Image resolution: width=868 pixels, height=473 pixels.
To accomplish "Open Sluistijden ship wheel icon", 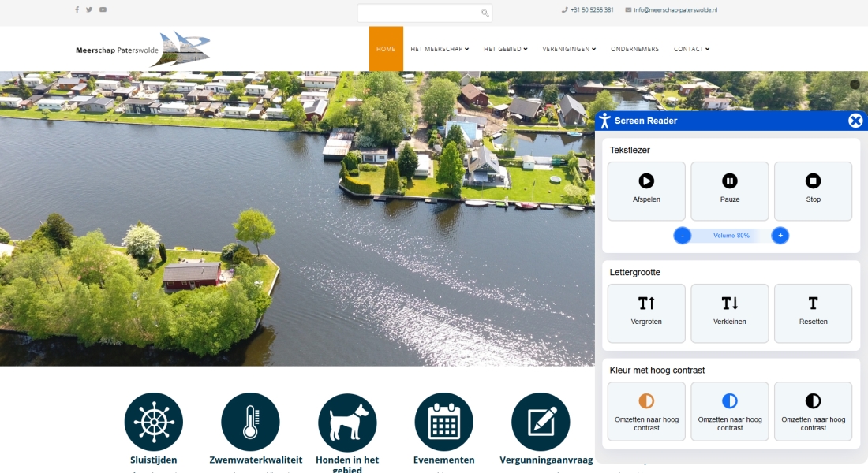I will click(x=154, y=422).
